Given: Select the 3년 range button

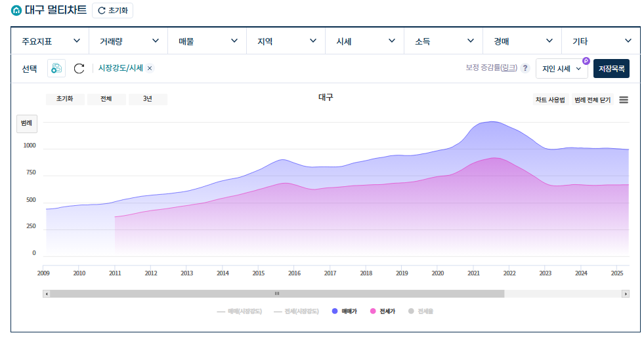Looking at the screenshot, I should click(x=148, y=99).
